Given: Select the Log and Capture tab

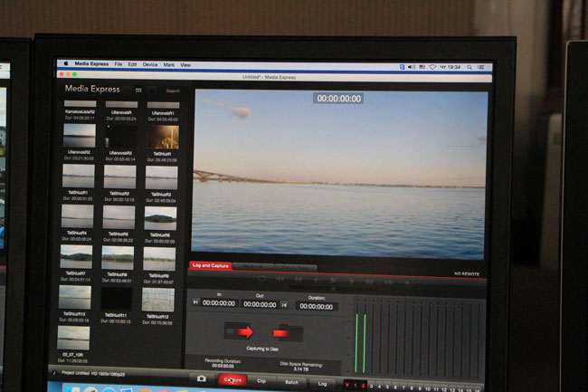Looking at the screenshot, I should click(x=210, y=266).
